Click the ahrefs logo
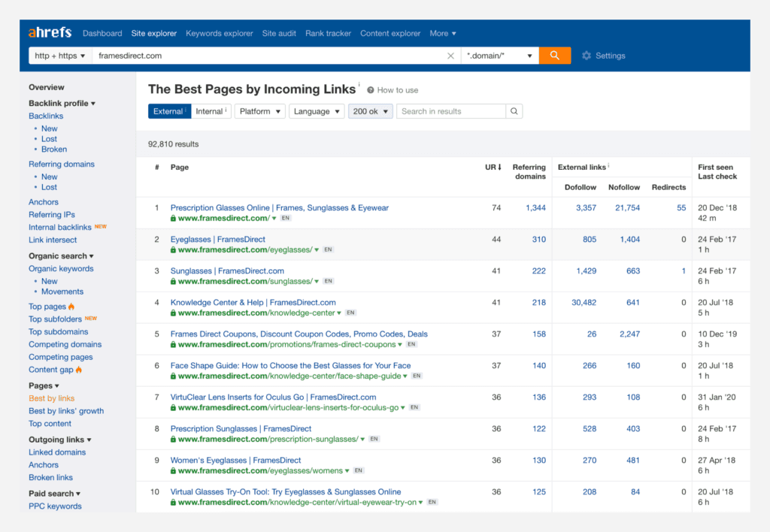Viewport: 770px width, 532px height. coord(50,33)
